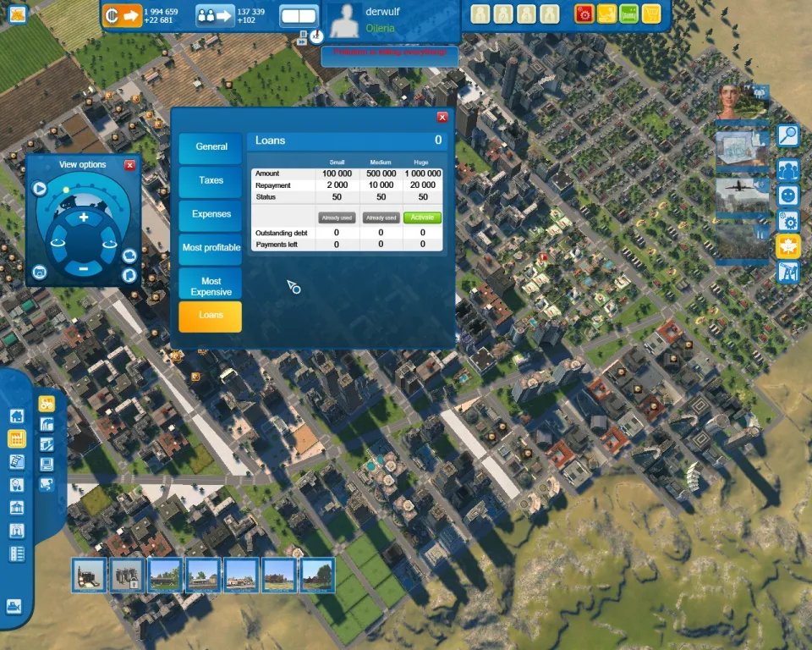The image size is (812, 650).
Task: Close the View options panel
Action: (129, 165)
